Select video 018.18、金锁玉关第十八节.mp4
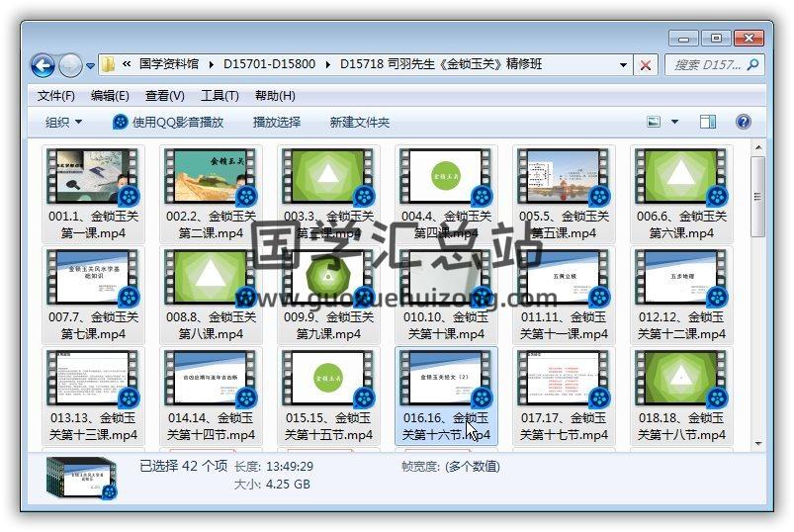Viewport: 794px width, 532px height. coord(681,396)
